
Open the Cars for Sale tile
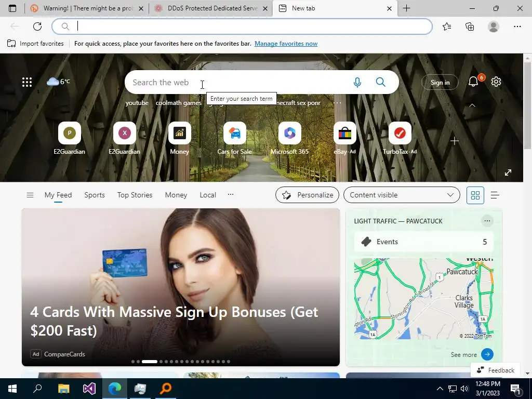pyautogui.click(x=234, y=138)
